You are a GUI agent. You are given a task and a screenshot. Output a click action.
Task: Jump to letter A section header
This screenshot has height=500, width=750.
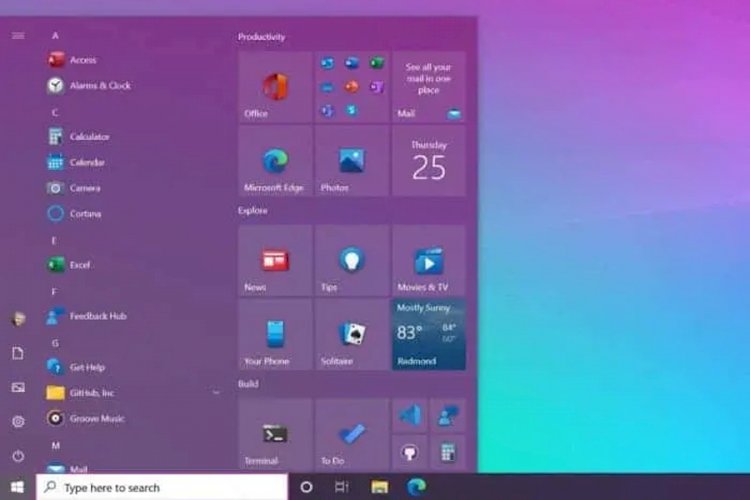[x=55, y=35]
